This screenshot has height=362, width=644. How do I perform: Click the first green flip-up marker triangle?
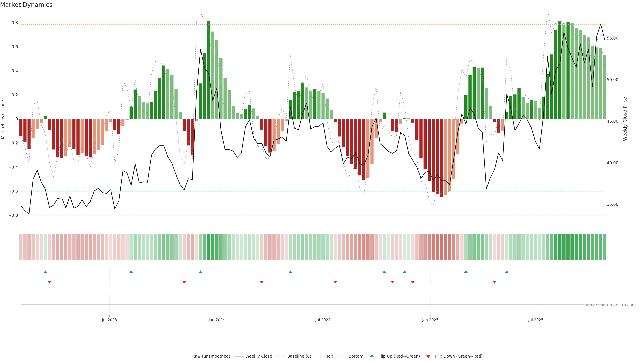coord(45,272)
